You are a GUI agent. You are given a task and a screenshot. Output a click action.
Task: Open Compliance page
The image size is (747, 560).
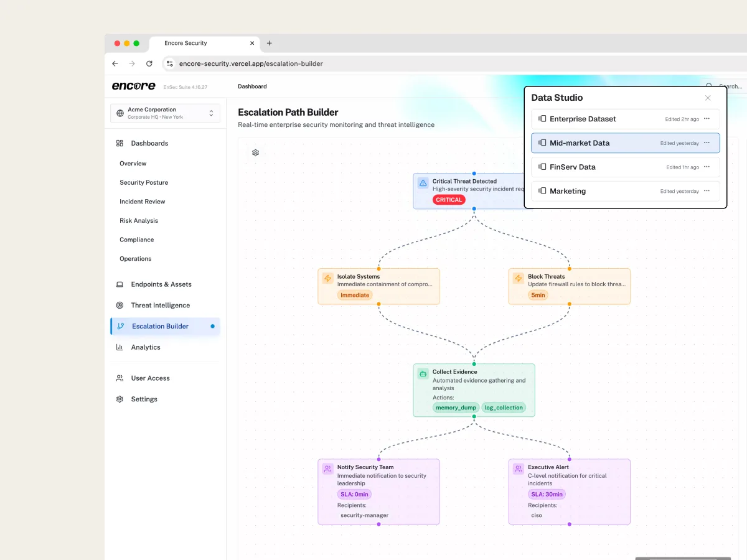coord(136,240)
